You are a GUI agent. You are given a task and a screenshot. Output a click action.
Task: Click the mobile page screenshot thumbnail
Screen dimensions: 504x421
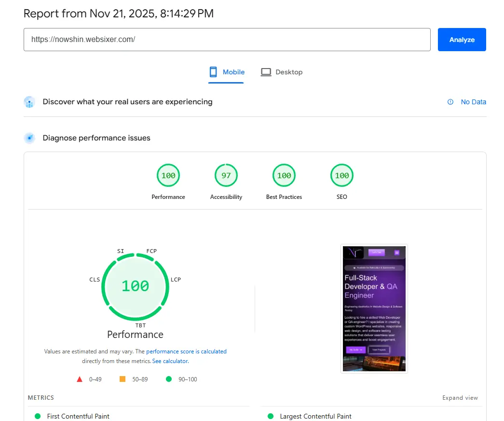point(374,309)
